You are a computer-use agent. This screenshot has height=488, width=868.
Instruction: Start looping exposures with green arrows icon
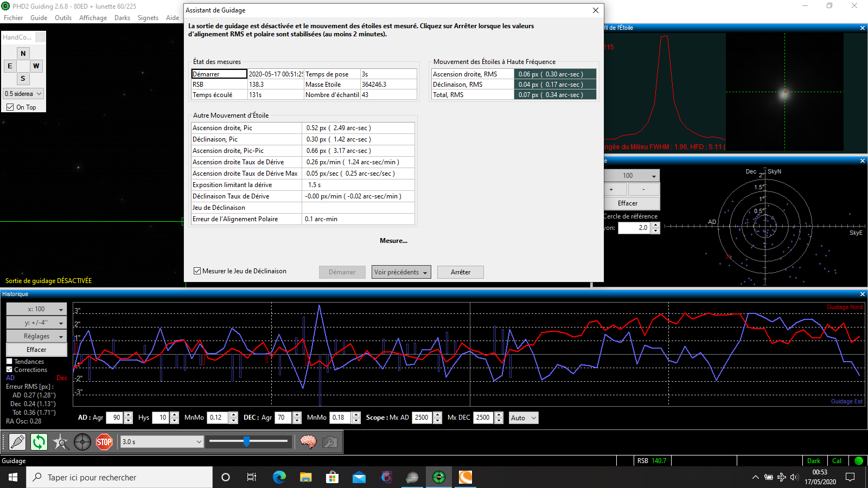[39, 442]
